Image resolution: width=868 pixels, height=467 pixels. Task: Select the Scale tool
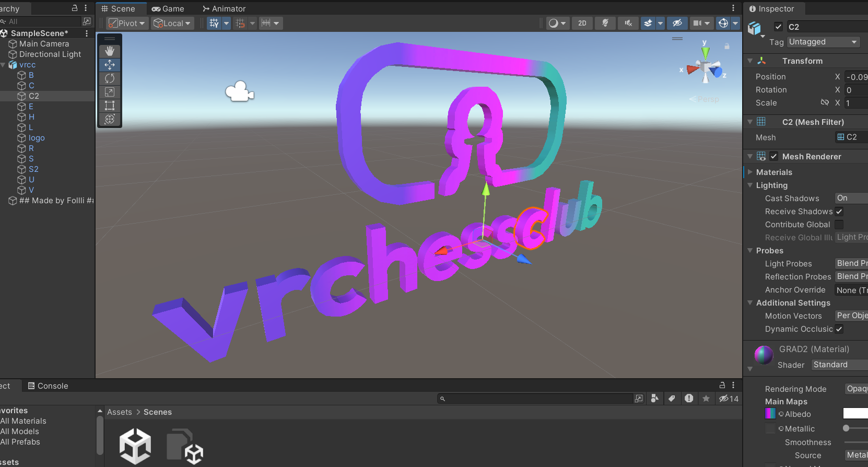coord(110,92)
